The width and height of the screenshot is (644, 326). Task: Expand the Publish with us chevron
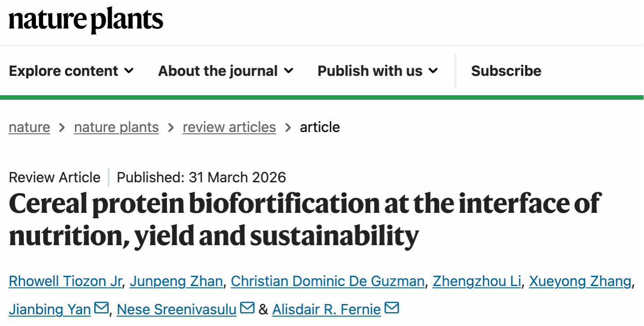point(433,71)
